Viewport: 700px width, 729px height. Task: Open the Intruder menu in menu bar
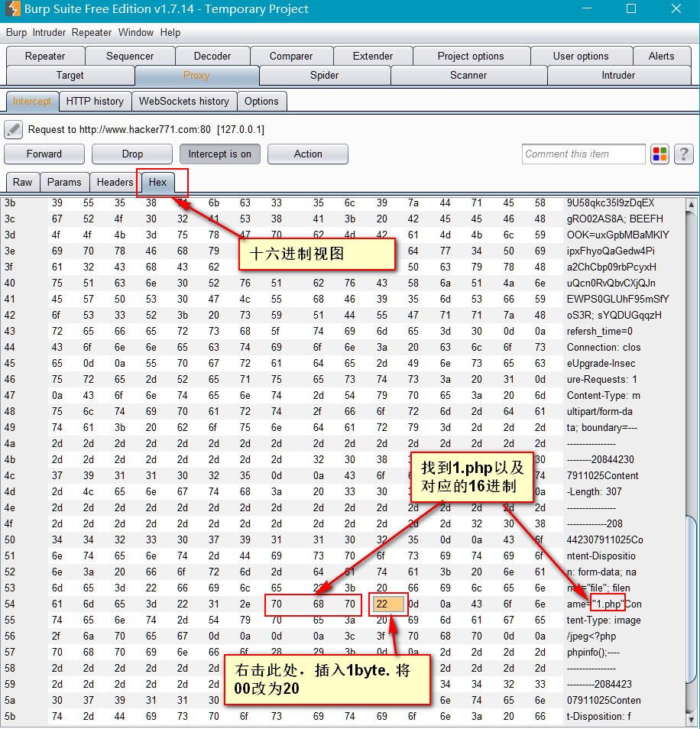[x=49, y=33]
